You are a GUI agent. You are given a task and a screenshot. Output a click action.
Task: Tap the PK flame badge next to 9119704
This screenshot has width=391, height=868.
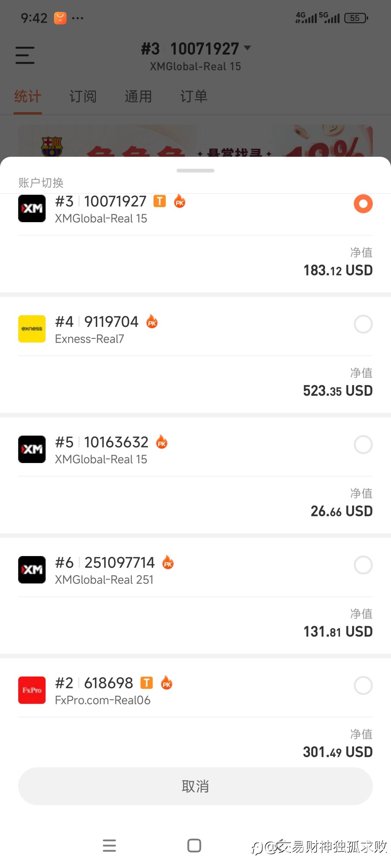[152, 321]
